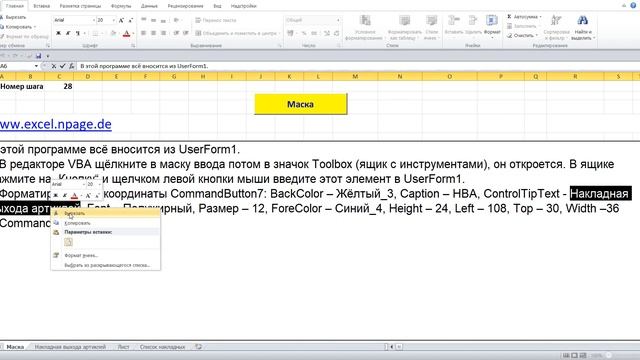Click the yellow Маска button
Image resolution: width=640 pixels, height=360 pixels.
pos(301,104)
